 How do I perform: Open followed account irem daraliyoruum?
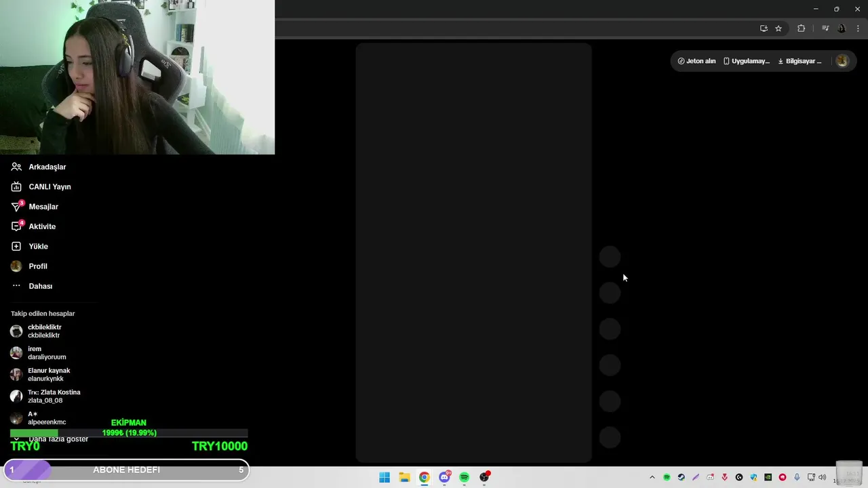click(47, 353)
